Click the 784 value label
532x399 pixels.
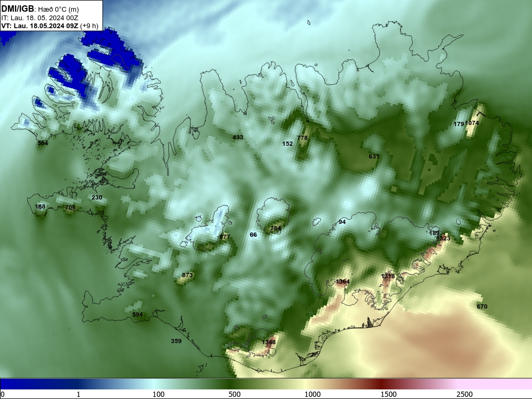[276, 228]
